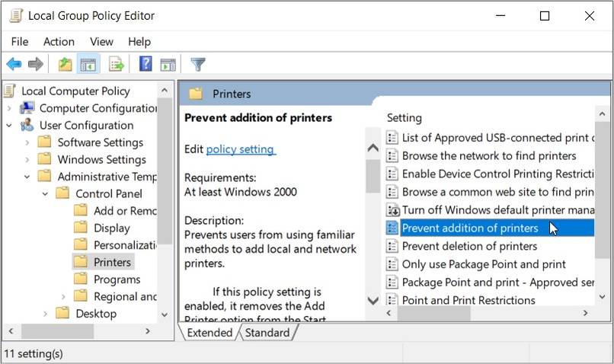
Task: Click the Up one level folder icon
Action: tap(66, 65)
